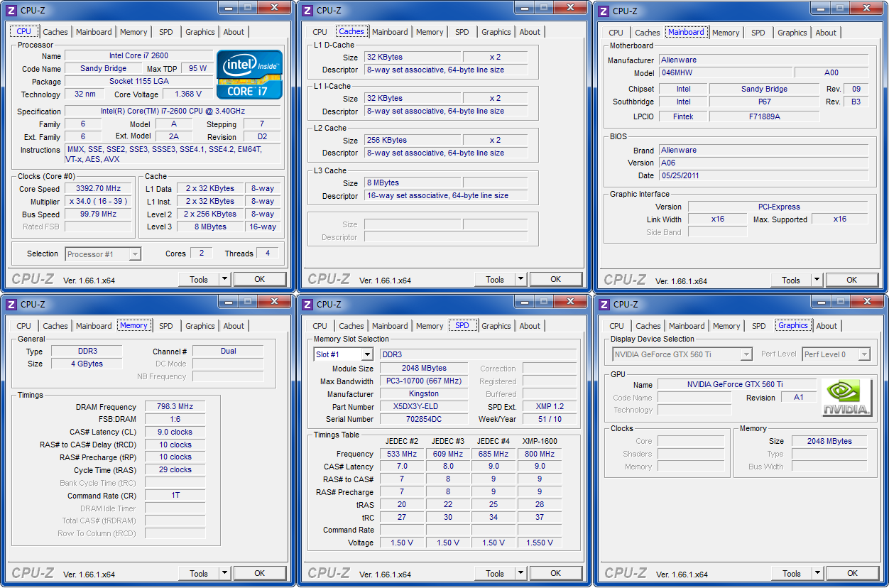Click the multiplier value x 34.0 ( 16 - 39 )

click(x=98, y=202)
